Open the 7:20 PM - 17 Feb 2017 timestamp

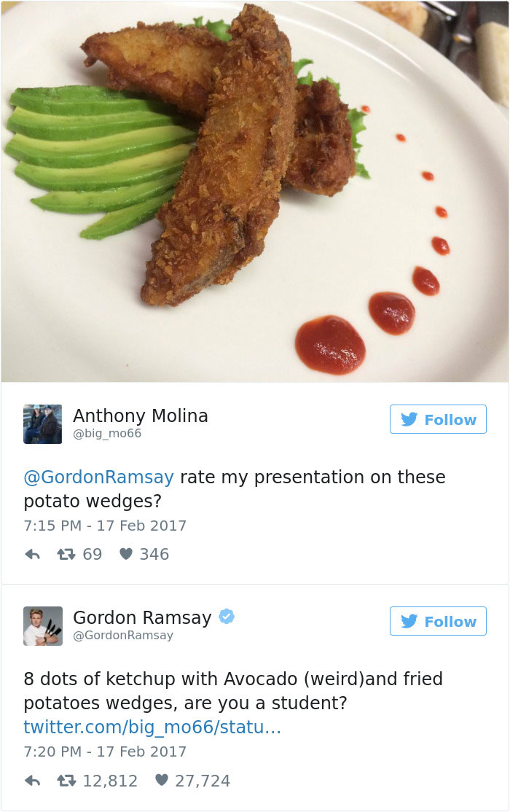click(105, 752)
